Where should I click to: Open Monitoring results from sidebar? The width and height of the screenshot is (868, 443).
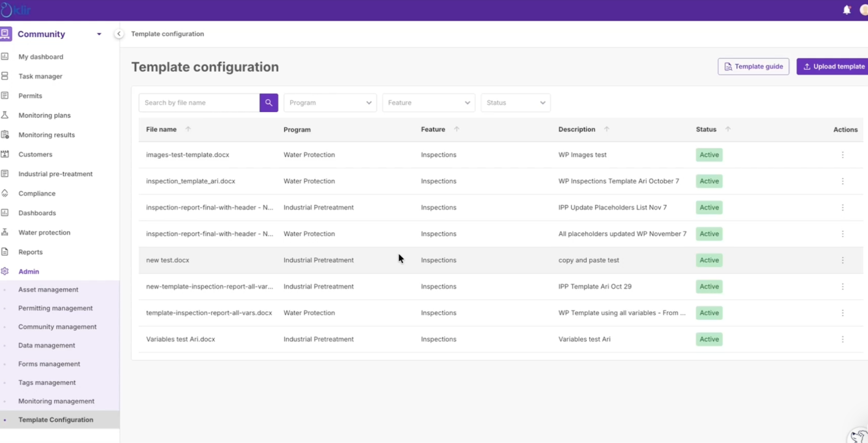pyautogui.click(x=47, y=135)
